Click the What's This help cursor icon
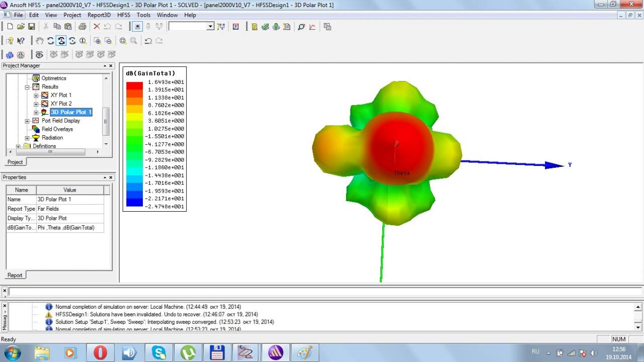644x362 pixels. click(21, 41)
